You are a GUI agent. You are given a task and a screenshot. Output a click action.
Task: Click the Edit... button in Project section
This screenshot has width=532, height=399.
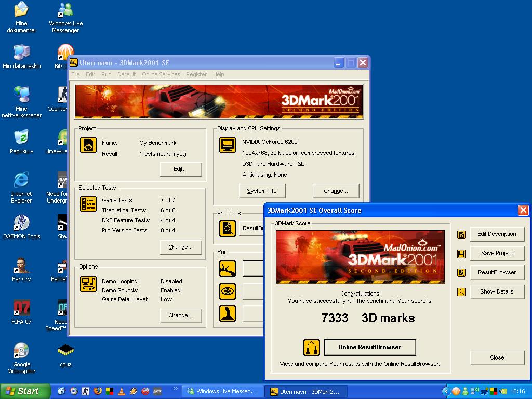coord(180,169)
